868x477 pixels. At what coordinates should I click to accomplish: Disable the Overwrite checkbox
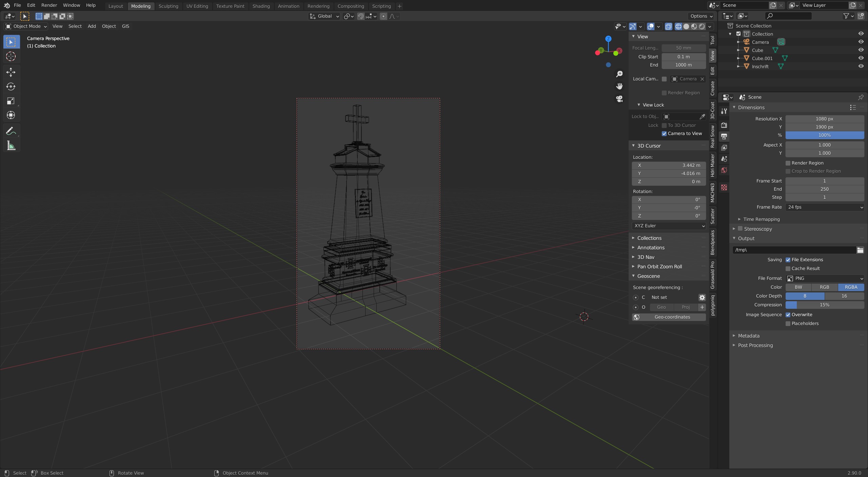tap(788, 315)
